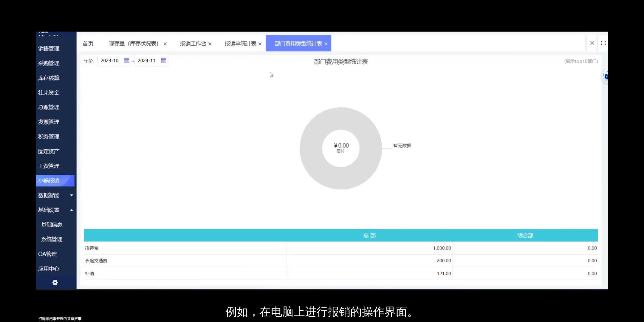Open the 销售管理 module

click(x=49, y=48)
